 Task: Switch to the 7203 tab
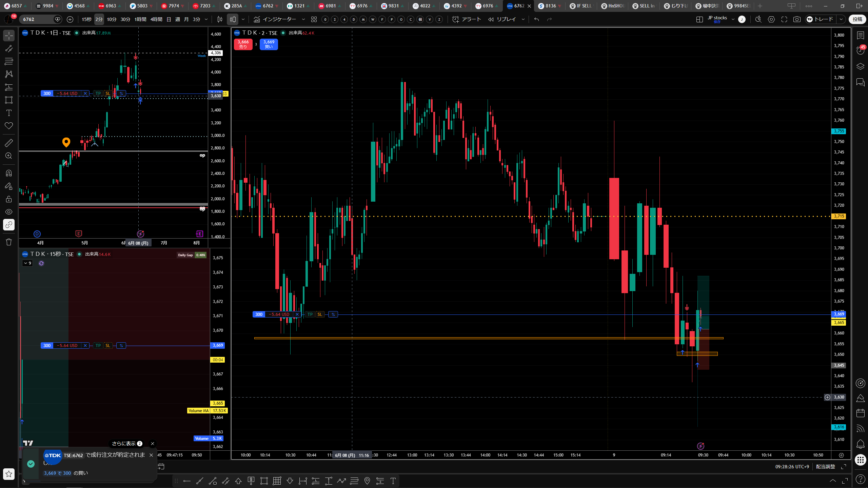pyautogui.click(x=204, y=6)
